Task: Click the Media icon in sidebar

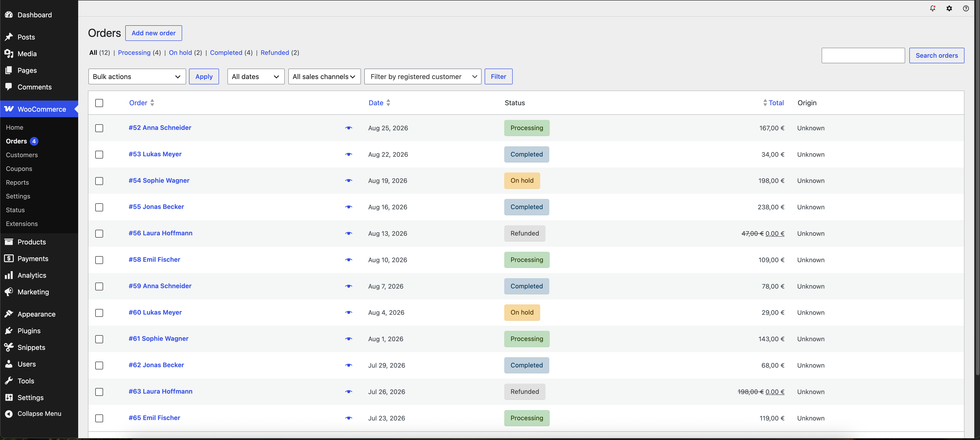Action: (9, 54)
